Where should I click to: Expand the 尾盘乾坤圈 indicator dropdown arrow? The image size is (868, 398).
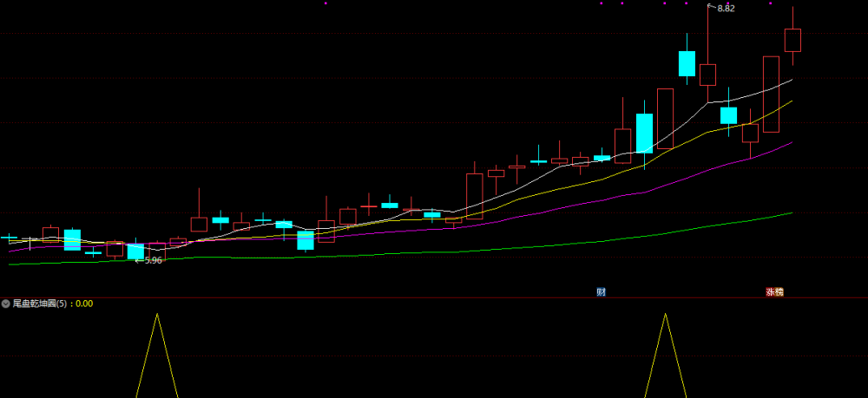click(x=5, y=303)
